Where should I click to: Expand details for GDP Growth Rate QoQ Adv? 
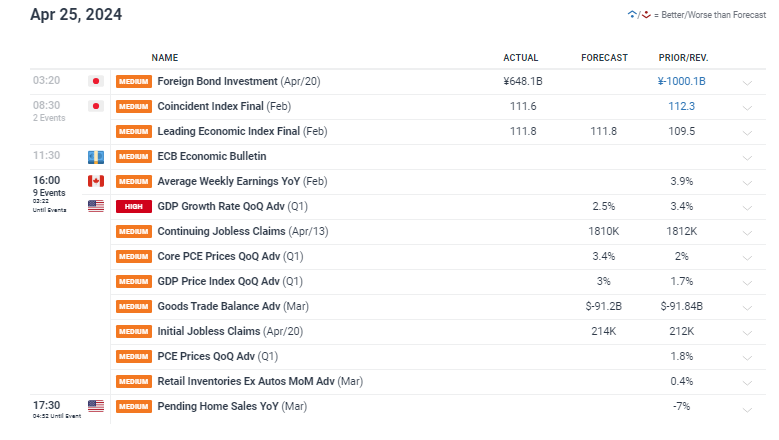pos(747,208)
